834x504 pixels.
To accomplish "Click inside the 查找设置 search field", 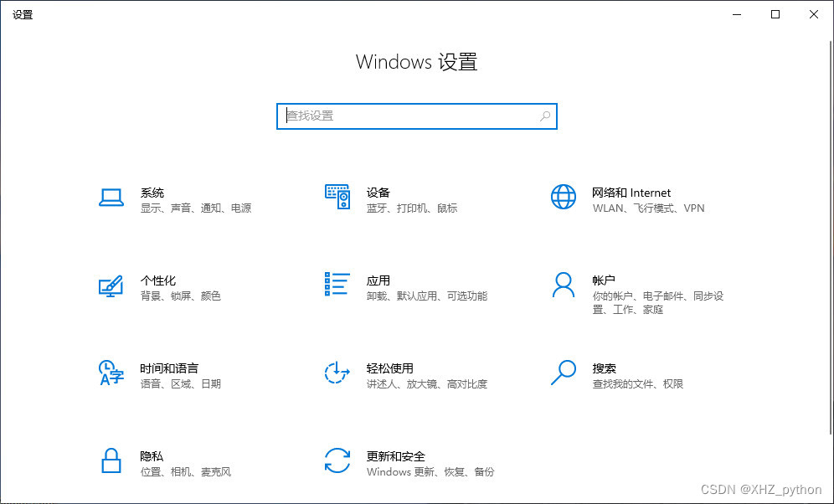I will [416, 116].
